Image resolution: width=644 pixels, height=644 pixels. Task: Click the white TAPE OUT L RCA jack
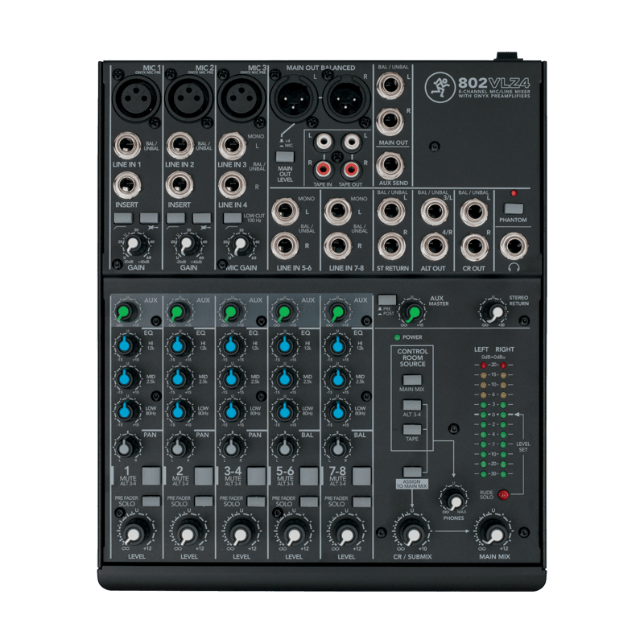coord(351,142)
